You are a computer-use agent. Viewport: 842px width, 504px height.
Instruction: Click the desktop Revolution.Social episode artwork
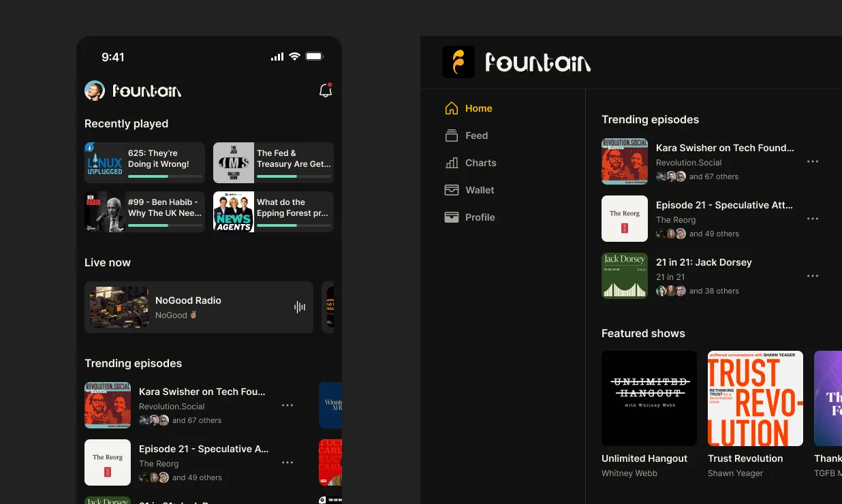pos(625,161)
